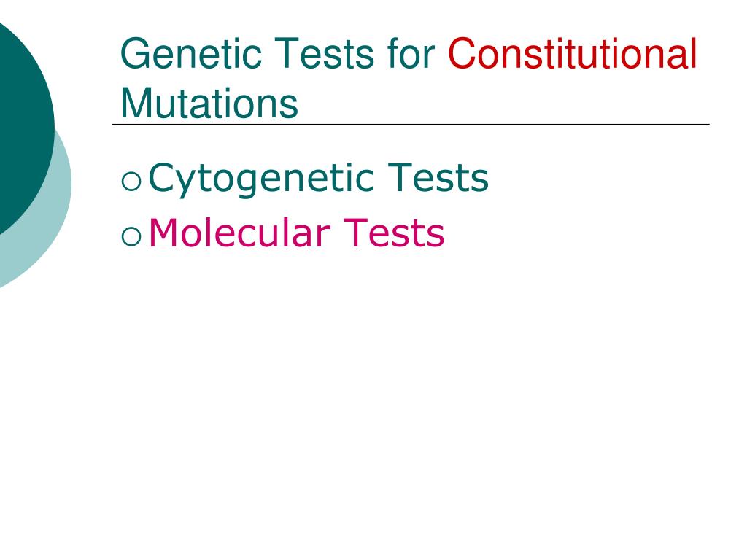The width and height of the screenshot is (747, 560).
Task: Click Tests after the word Cytogenetic
Action: [438, 177]
